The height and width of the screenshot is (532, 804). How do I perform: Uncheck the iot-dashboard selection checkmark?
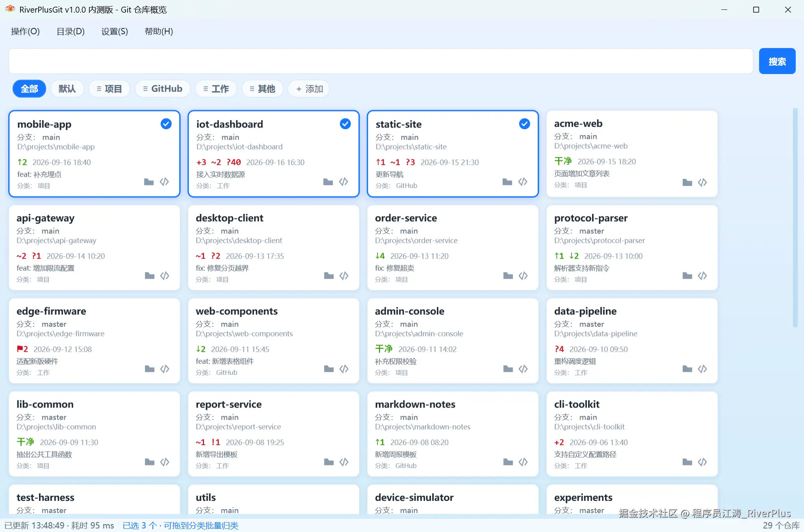click(345, 124)
